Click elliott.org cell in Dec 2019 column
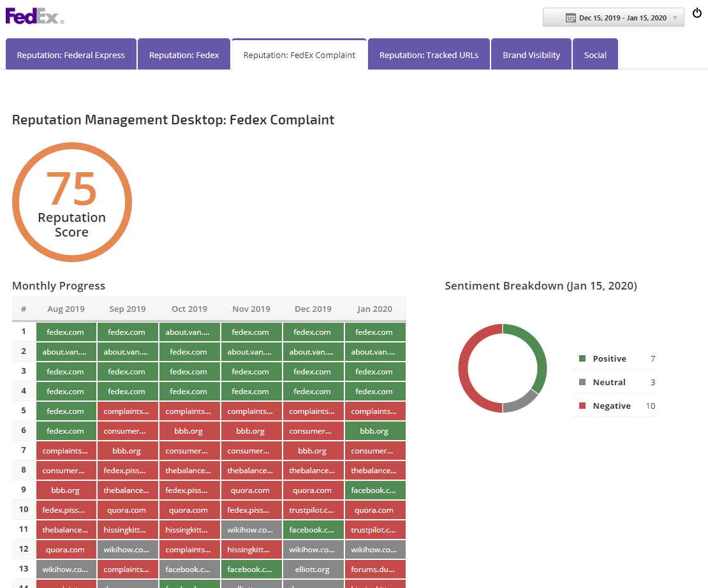This screenshot has width=708, height=588. point(313,570)
